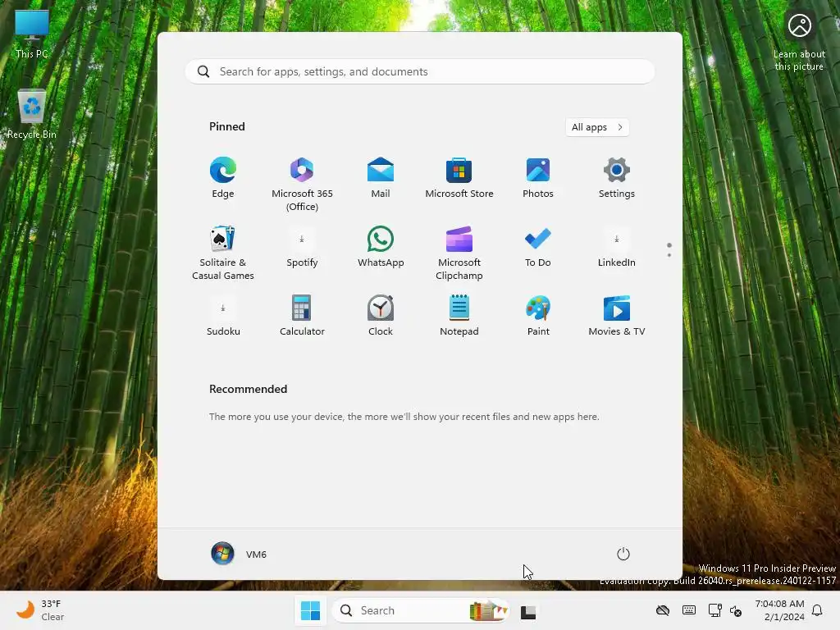
Task: Go to next page of pinned apps
Action: [x=669, y=255]
